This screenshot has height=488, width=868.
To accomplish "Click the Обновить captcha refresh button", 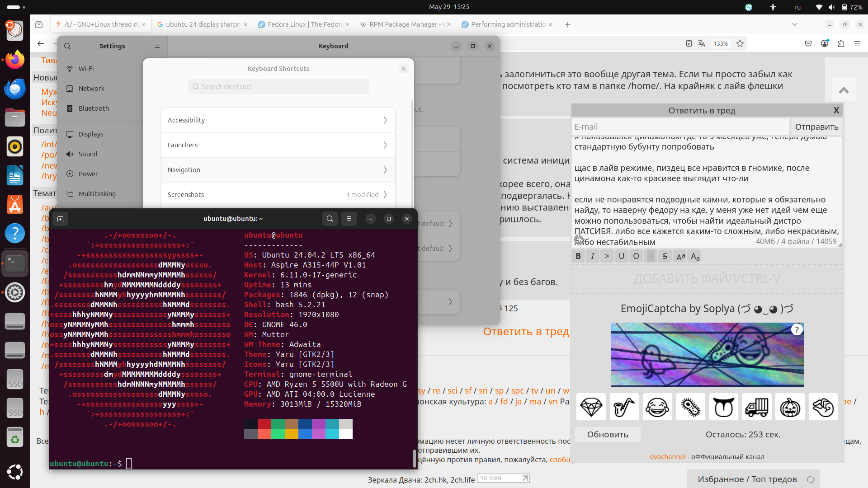I will coord(608,434).
